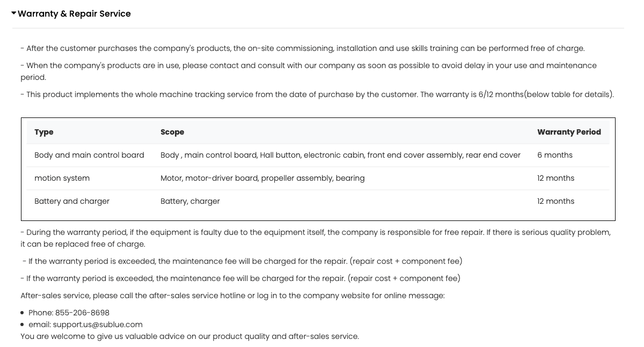Click the Type column header
Image resolution: width=644 pixels, height=347 pixels.
click(x=44, y=132)
